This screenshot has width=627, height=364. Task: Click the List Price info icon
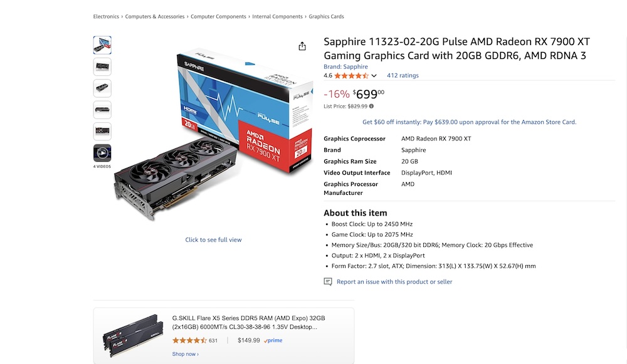371,107
